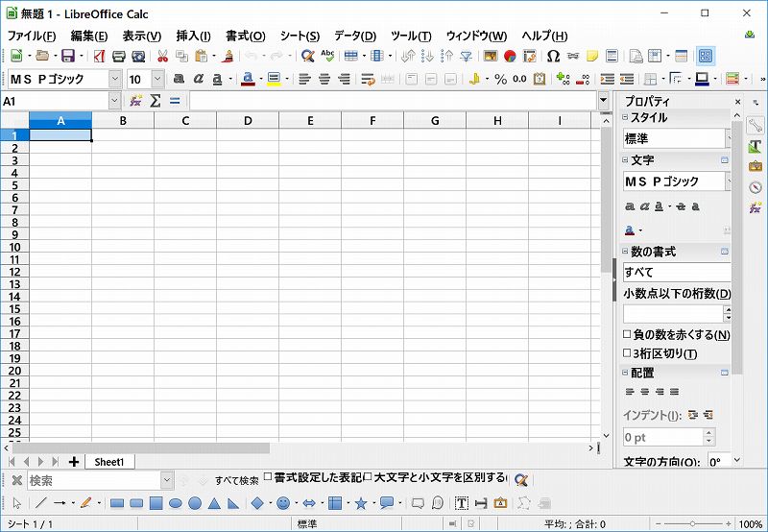Enable 負の数を赤くする checkbox

[628, 335]
